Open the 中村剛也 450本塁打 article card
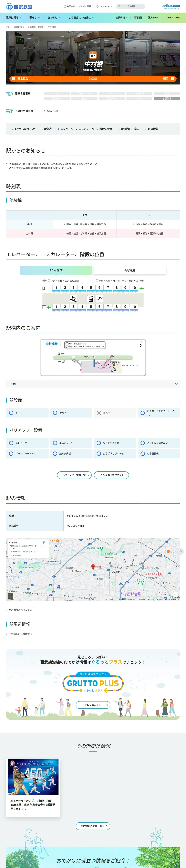This screenshot has height=868, width=186. point(33,788)
